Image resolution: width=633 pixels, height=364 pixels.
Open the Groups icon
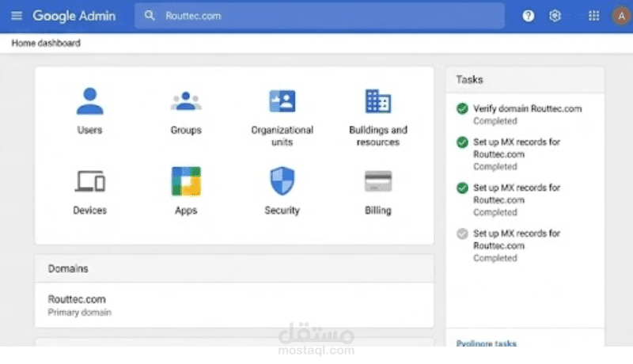pyautogui.click(x=186, y=100)
